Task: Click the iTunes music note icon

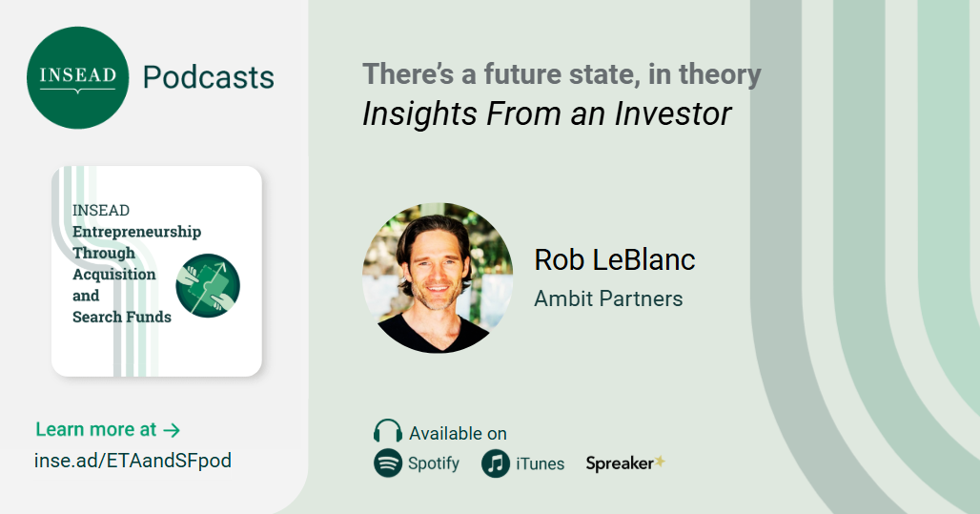Action: click(495, 463)
